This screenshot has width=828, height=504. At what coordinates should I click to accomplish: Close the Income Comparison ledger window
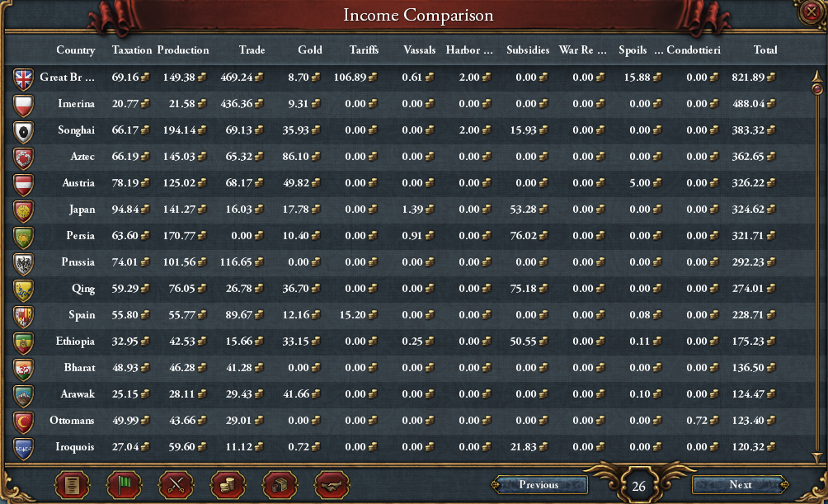[x=812, y=11]
